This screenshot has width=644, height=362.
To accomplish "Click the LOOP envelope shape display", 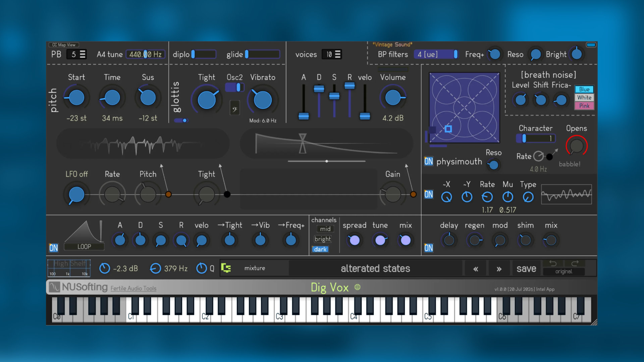I will tap(84, 232).
